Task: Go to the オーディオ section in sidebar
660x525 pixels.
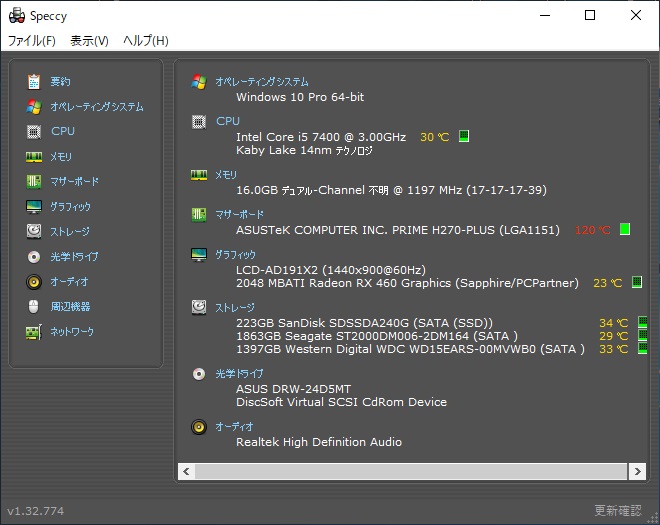Action: 69,282
